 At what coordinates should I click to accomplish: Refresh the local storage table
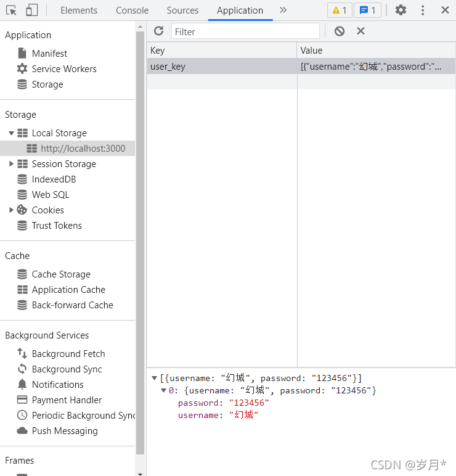tap(158, 31)
